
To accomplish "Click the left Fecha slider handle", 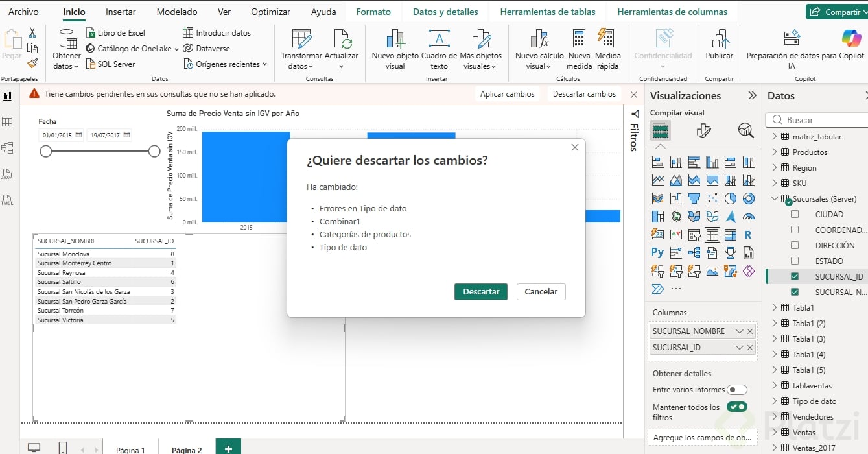I will click(x=45, y=151).
